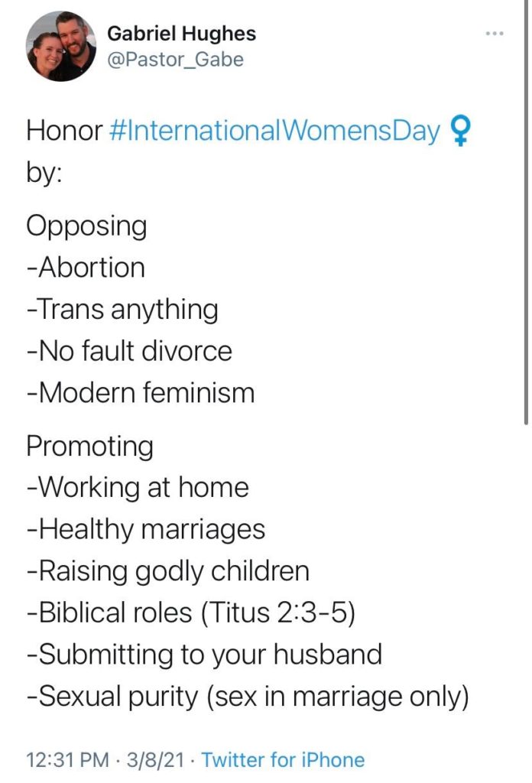
Task: Visit the @Pastor_Gabe handle
Action: (x=175, y=60)
